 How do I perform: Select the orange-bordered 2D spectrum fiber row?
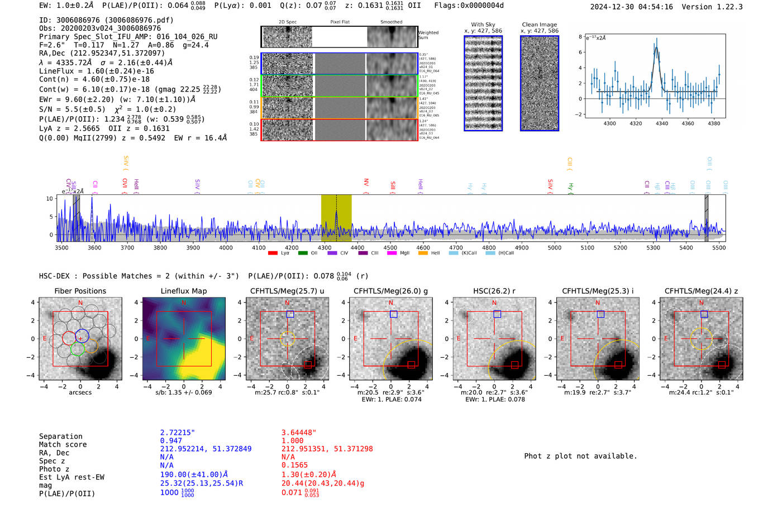[339, 108]
